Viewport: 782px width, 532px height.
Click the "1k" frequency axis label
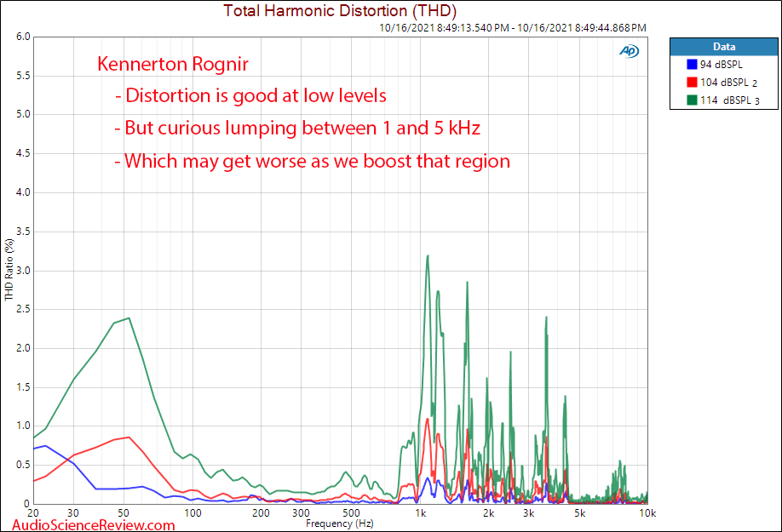[x=420, y=513]
